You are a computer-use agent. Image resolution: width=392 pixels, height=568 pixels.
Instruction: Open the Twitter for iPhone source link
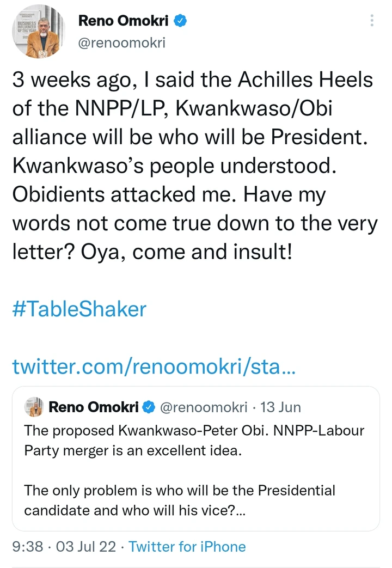coord(187,546)
